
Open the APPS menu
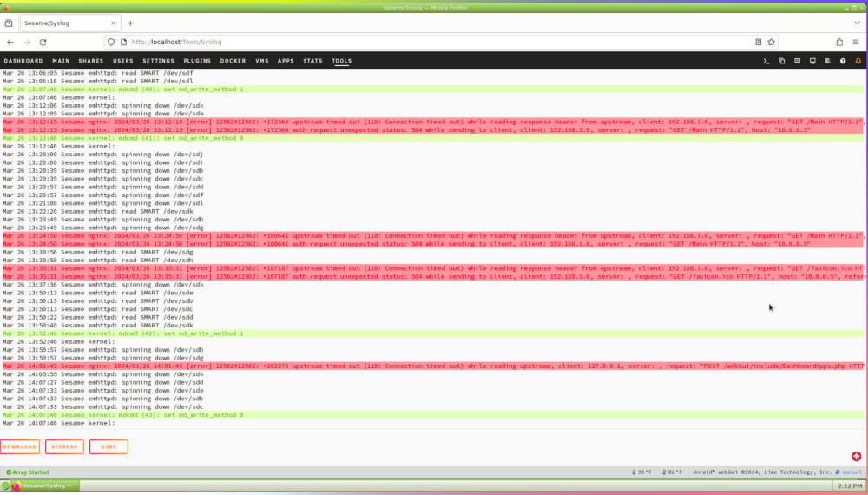pos(286,61)
